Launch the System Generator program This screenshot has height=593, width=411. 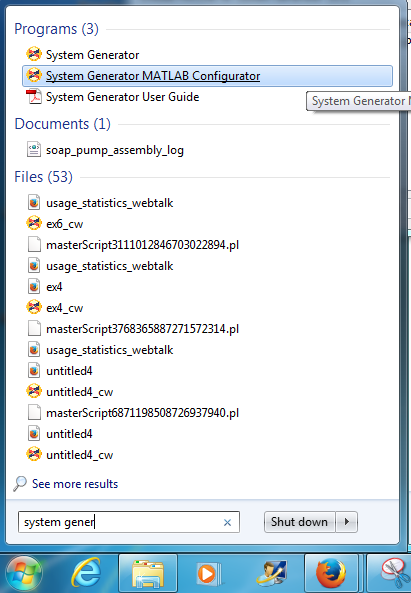pos(92,55)
